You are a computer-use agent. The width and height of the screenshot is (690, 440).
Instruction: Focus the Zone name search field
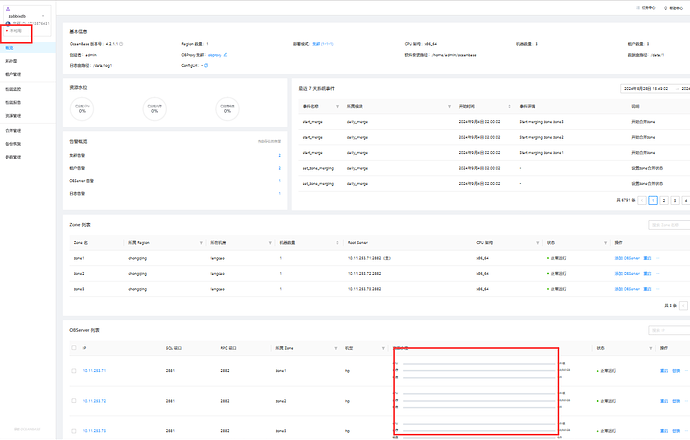point(669,225)
